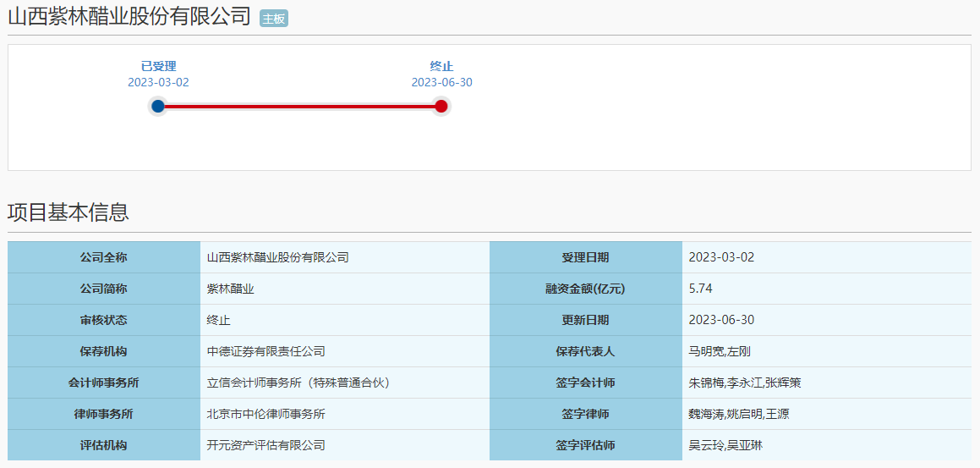Click the red 终止 timeline dot

point(441,107)
